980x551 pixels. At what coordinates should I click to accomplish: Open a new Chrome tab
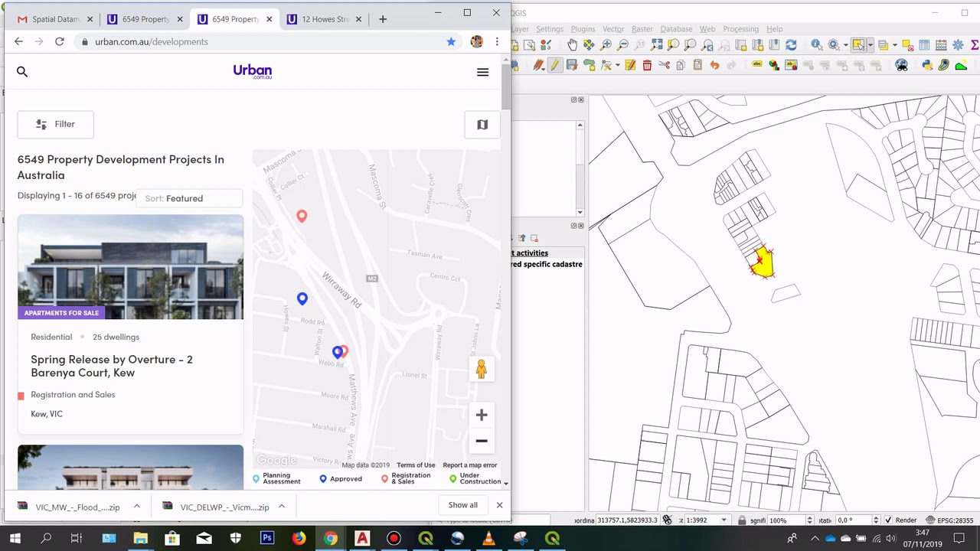click(383, 19)
